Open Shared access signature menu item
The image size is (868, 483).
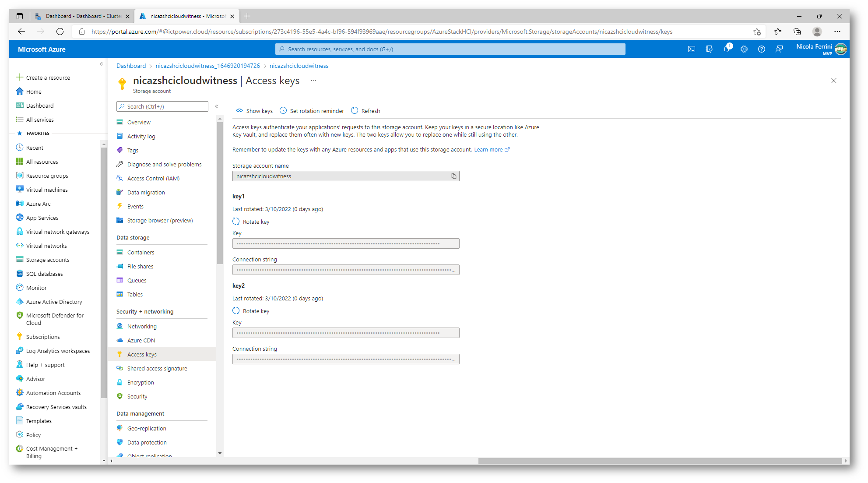pyautogui.click(x=157, y=368)
